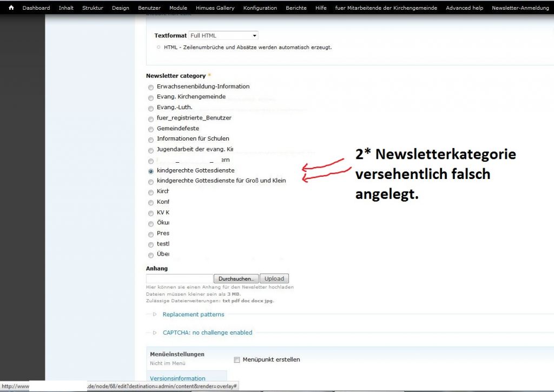554x392 pixels.
Task: Select the Erwachsenenbildung-Information radio button
Action: coord(151,87)
